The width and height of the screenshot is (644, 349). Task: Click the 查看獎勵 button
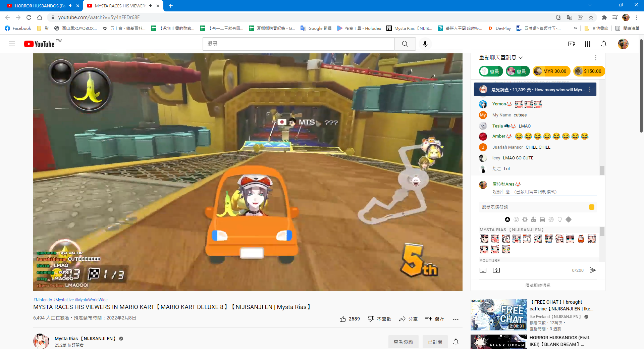(404, 342)
